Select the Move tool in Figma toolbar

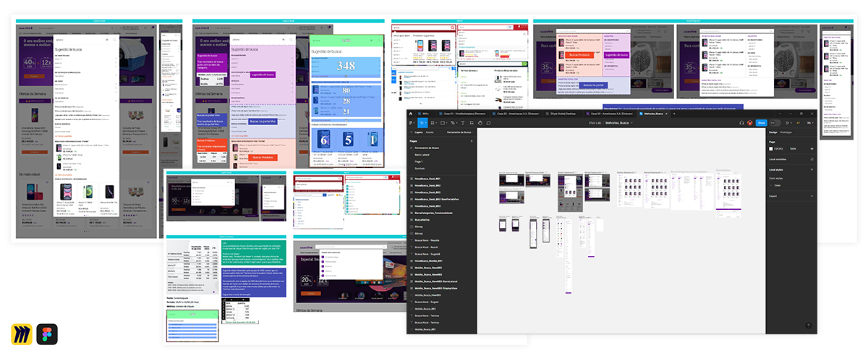coord(421,123)
